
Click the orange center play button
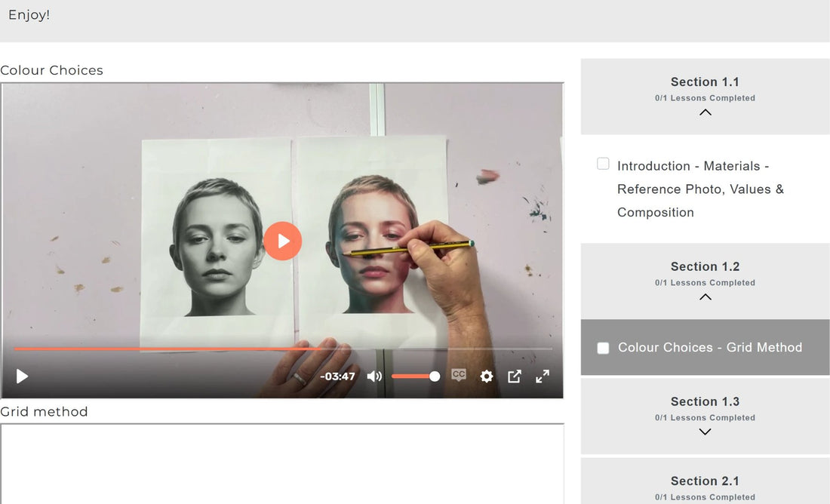(x=283, y=241)
